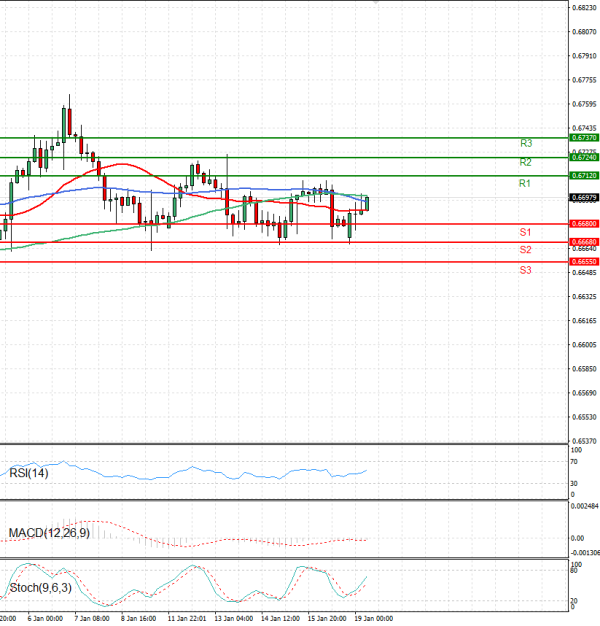
Task: Open the MACD(12,26,9) indicator label
Action: click(x=49, y=532)
